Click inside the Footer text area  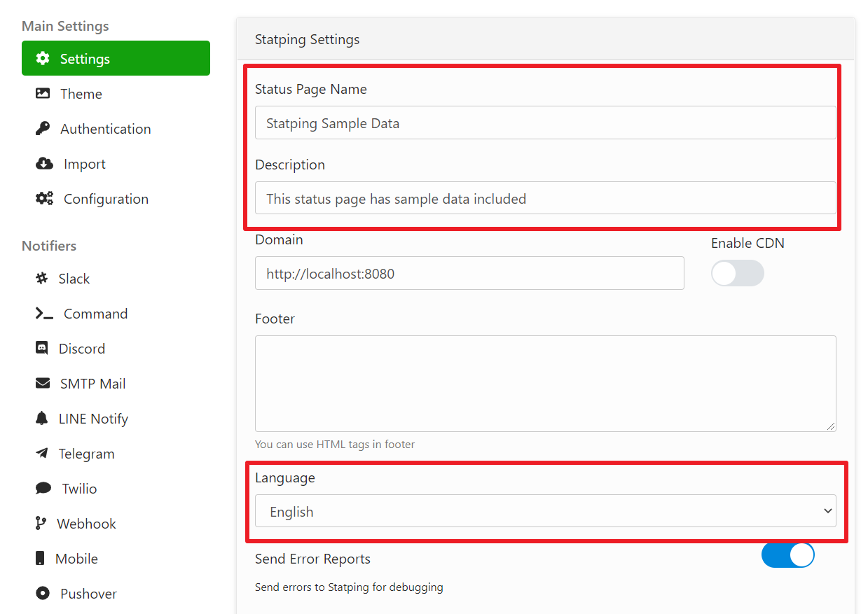tap(546, 384)
